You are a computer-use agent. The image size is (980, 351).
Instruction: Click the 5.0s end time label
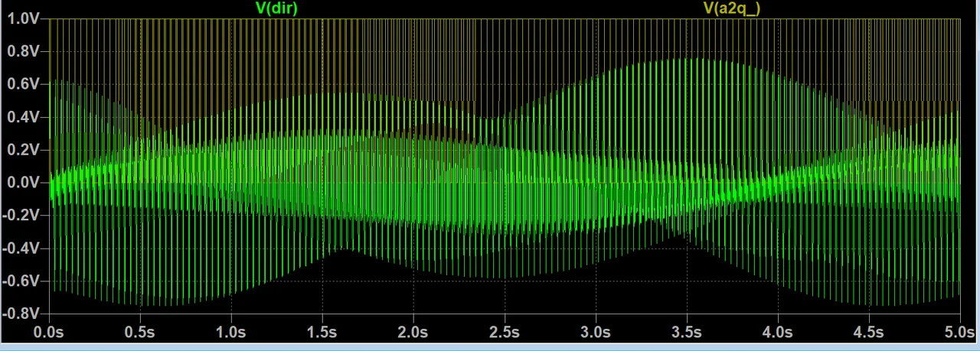(959, 333)
